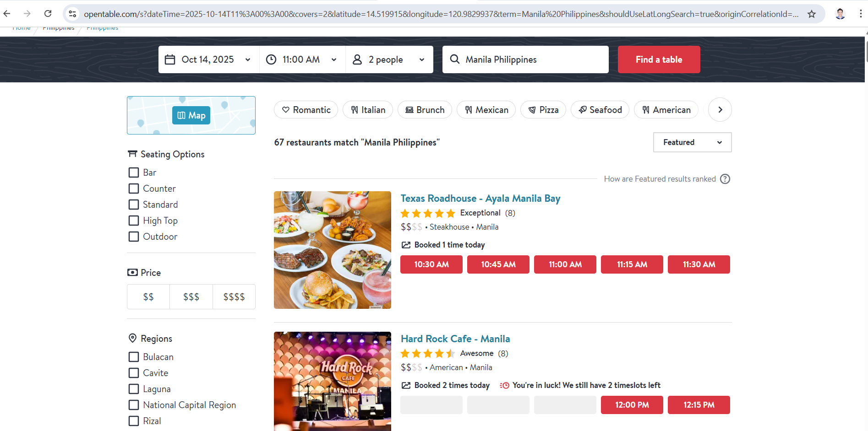Click the browser address bar URL
This screenshot has height=431, width=868.
(441, 14)
